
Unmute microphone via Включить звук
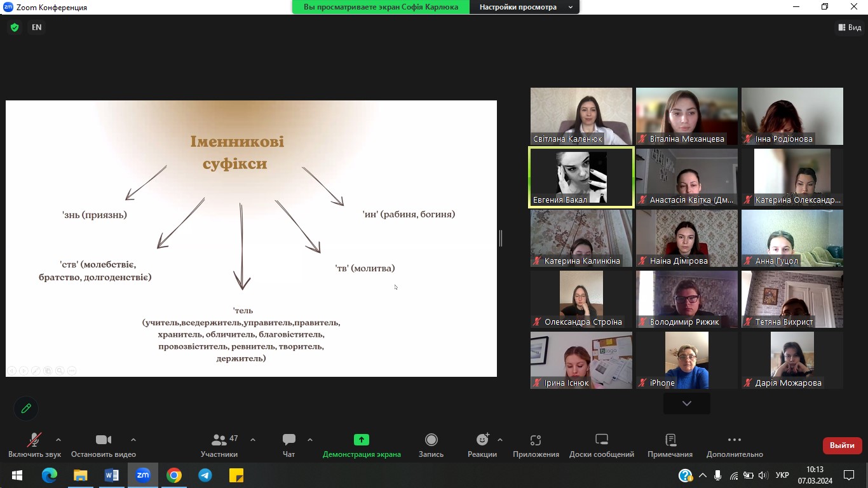[x=34, y=445]
